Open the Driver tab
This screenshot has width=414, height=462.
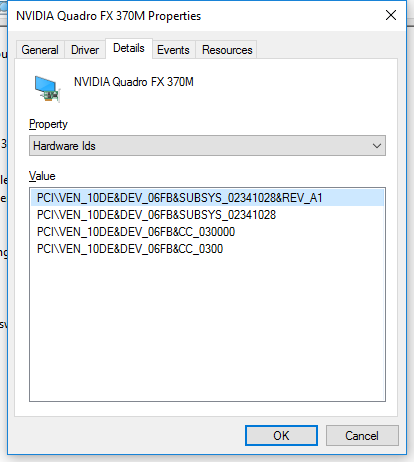pos(85,50)
